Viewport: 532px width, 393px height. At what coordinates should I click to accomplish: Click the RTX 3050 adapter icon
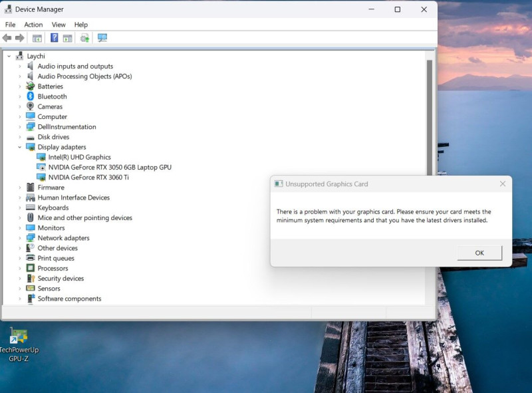41,167
